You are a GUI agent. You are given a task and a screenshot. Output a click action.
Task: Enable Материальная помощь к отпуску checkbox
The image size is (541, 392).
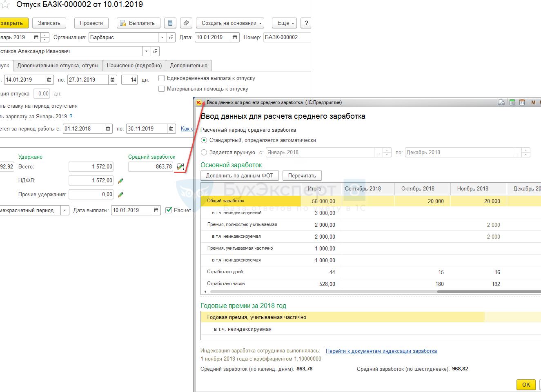[x=162, y=89]
